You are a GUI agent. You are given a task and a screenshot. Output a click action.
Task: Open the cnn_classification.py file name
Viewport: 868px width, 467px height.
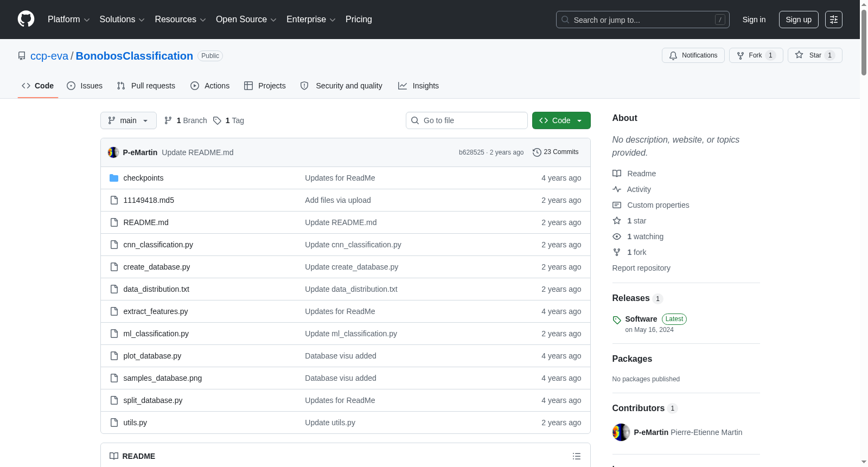[x=158, y=245]
